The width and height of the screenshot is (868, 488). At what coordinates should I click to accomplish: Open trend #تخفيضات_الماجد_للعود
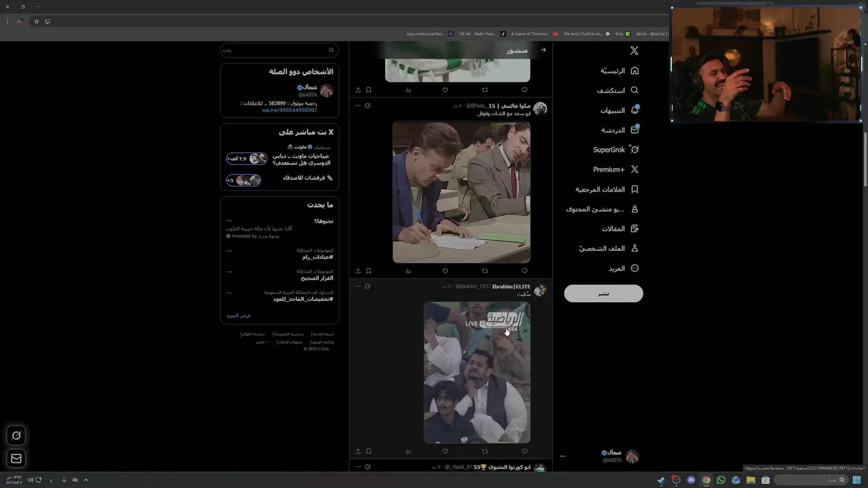point(303,299)
